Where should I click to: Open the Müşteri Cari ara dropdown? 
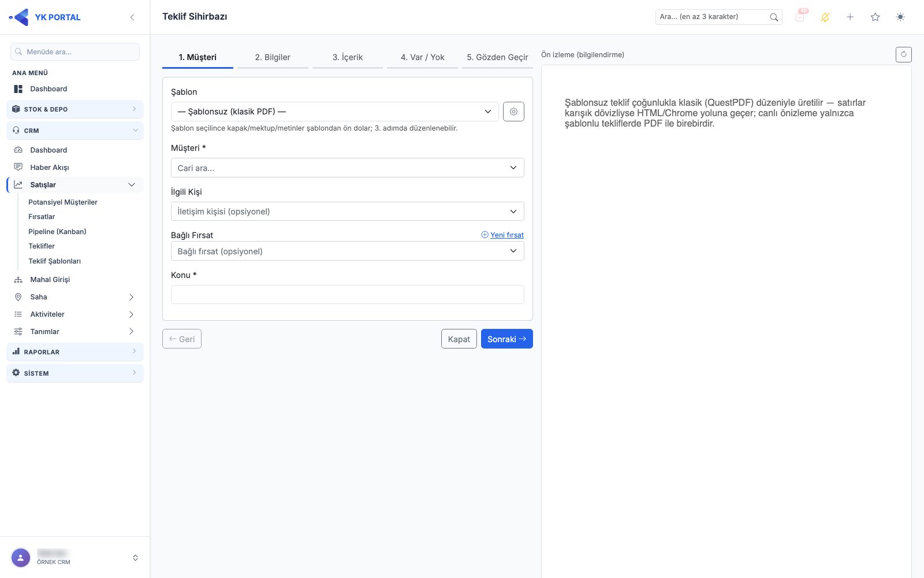[348, 168]
